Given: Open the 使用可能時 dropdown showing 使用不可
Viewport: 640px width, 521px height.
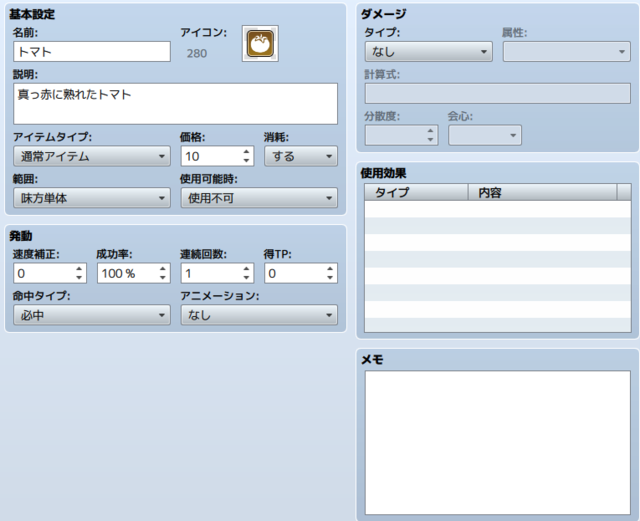Looking at the screenshot, I should pyautogui.click(x=259, y=198).
